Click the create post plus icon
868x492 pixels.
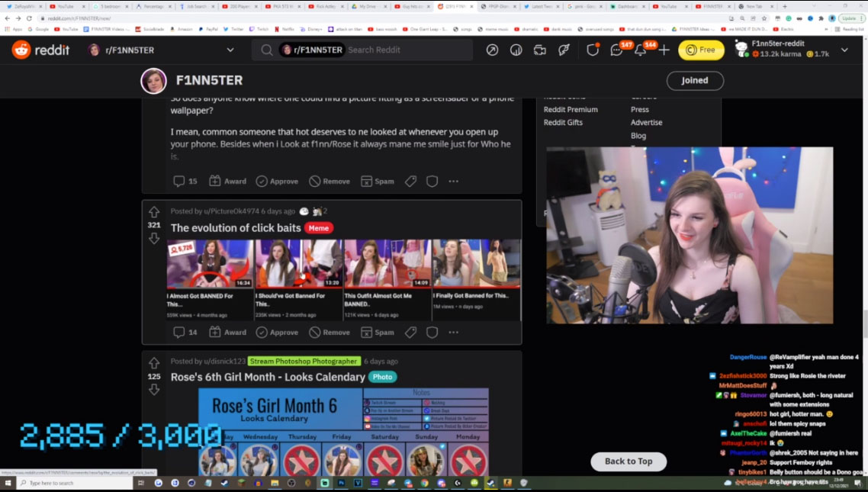point(664,50)
